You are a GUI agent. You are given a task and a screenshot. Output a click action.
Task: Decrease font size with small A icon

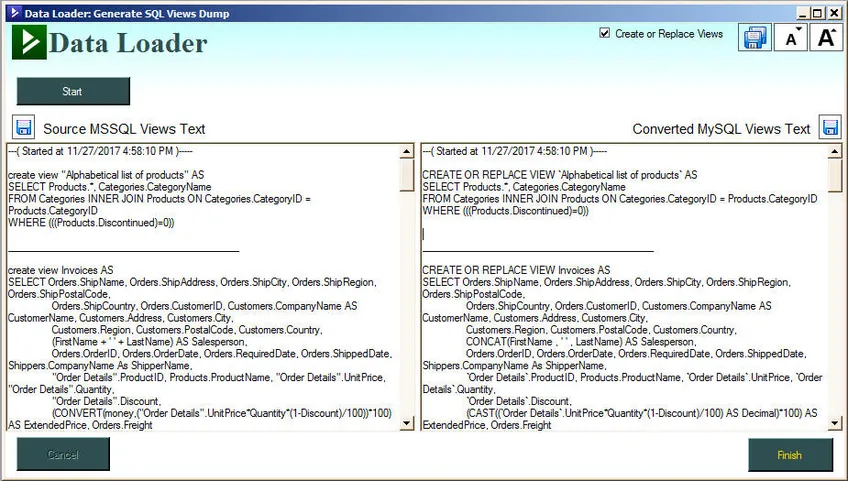(x=791, y=37)
